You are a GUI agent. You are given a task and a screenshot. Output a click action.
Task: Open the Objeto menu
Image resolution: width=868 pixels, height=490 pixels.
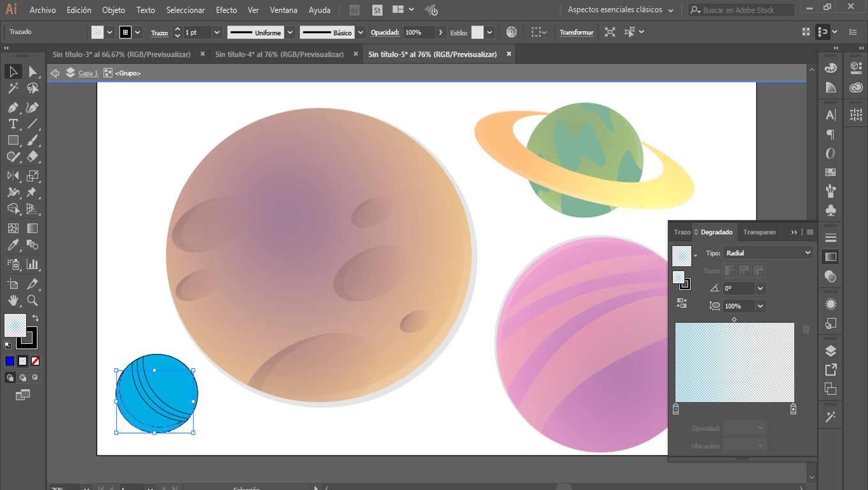pos(114,10)
